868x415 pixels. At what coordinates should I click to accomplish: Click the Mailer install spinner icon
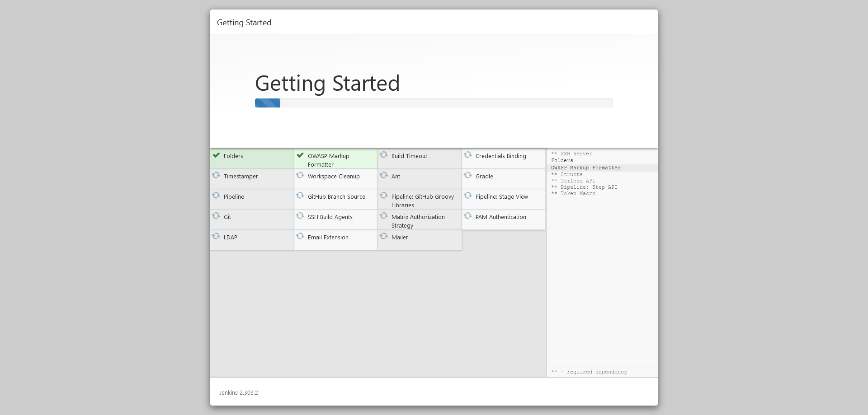[x=384, y=236]
